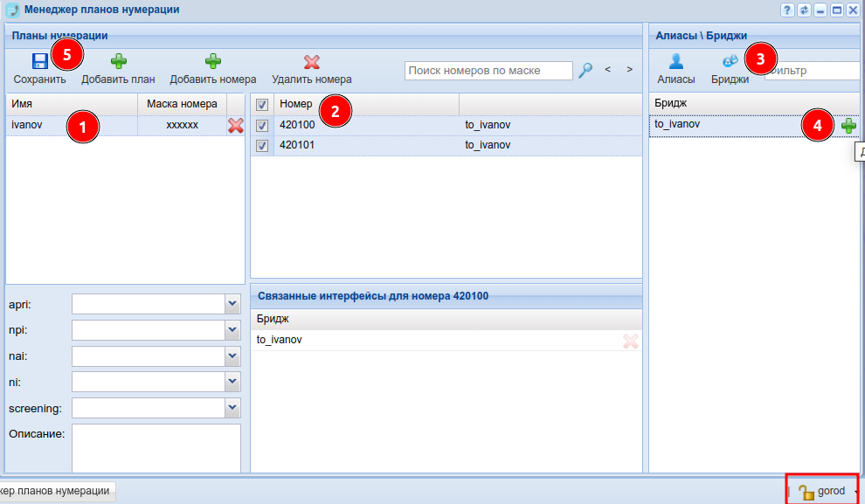The image size is (865, 504).
Task: Open the gorod domain selector
Action: pos(830,491)
